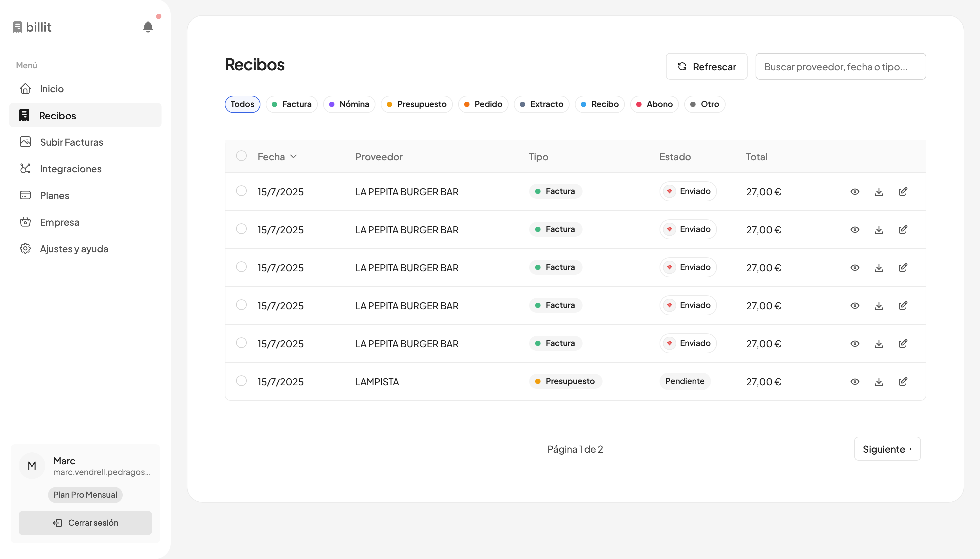Click the Página 1 de 2 indicator

pos(575,449)
